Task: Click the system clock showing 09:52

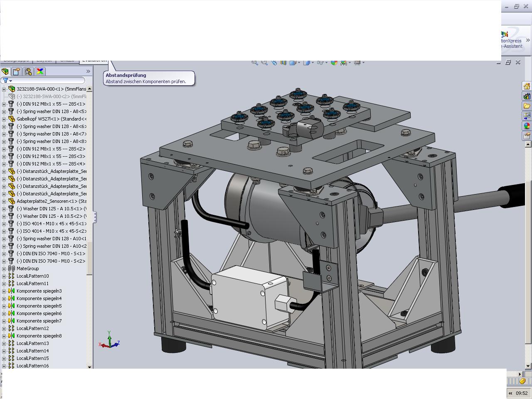Action: click(x=522, y=393)
